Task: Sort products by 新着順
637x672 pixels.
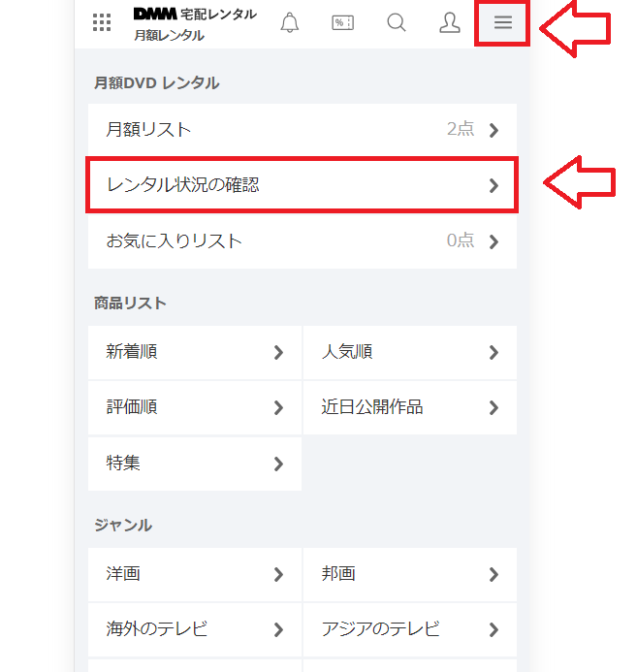Action: click(x=195, y=352)
